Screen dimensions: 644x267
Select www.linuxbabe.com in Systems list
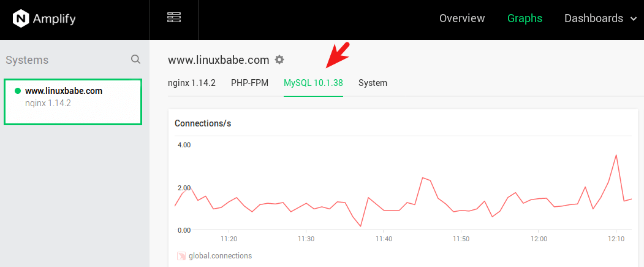pos(64,91)
